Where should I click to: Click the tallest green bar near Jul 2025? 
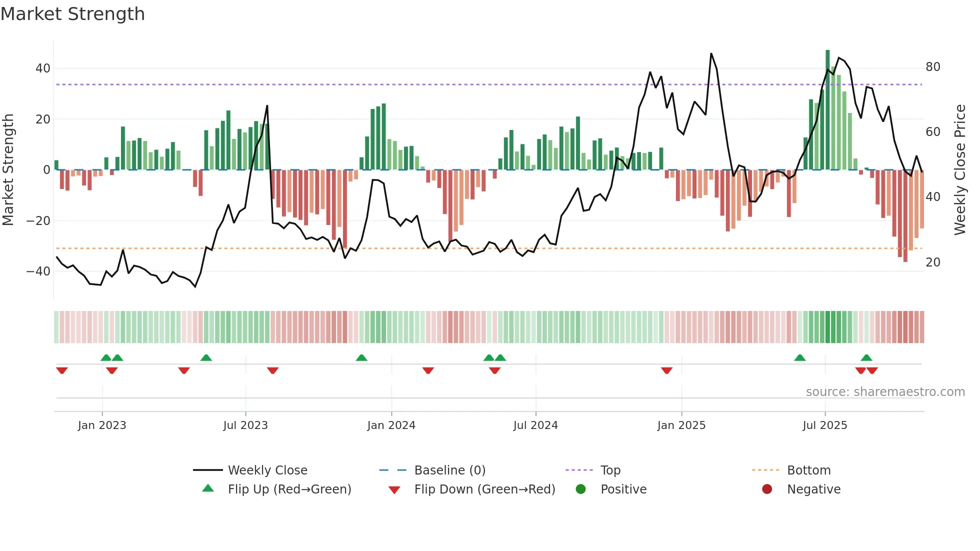click(827, 110)
